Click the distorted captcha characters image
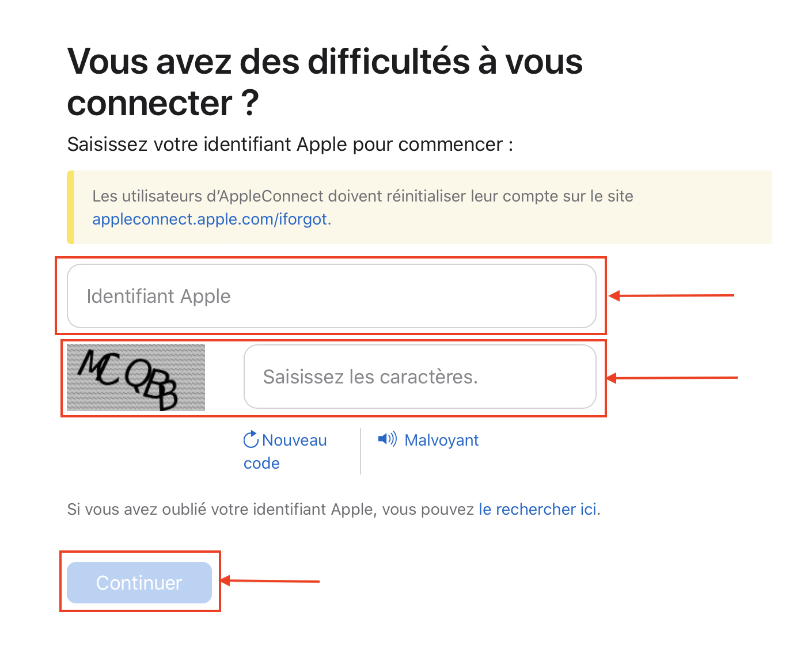The image size is (812, 646). coord(135,377)
